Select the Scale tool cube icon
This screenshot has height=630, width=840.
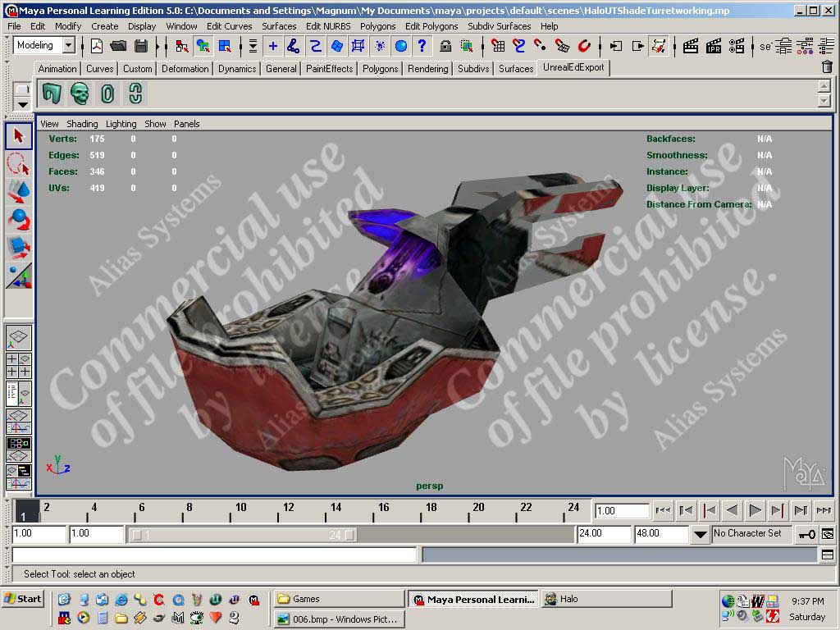click(19, 248)
